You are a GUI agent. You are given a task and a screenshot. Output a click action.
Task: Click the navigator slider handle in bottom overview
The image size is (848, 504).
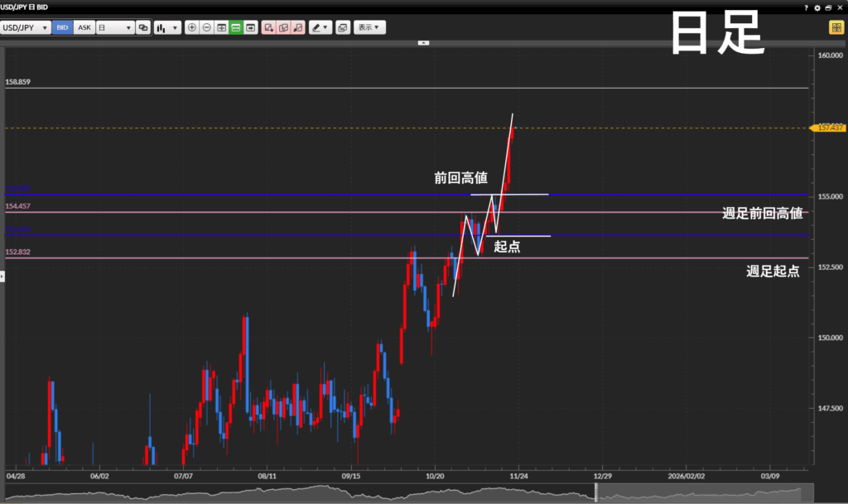point(596,493)
